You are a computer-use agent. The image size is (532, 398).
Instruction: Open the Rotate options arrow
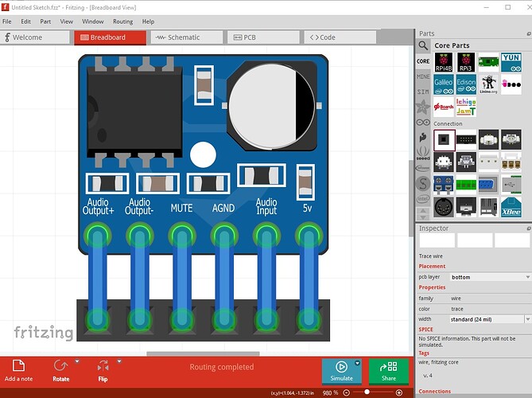[77, 361]
